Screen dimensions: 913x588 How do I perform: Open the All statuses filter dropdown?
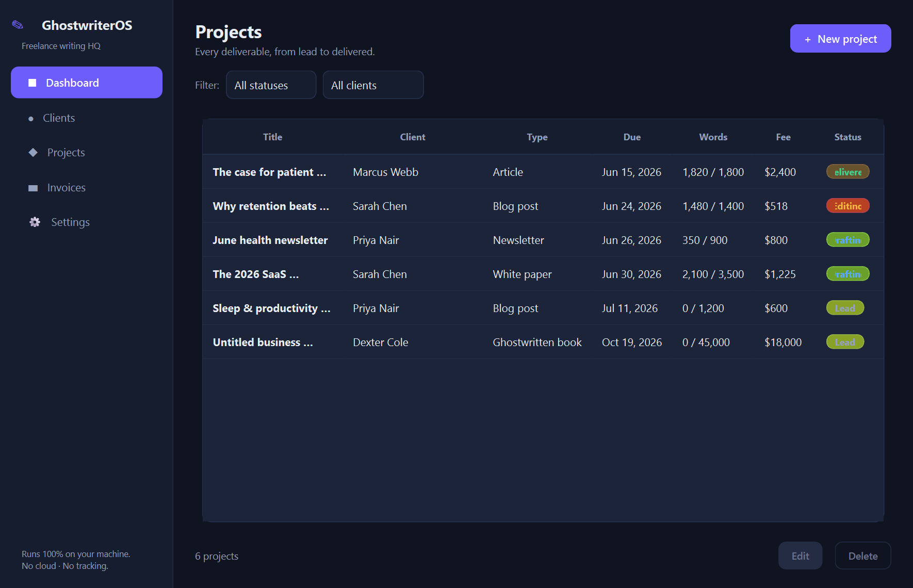tap(271, 85)
